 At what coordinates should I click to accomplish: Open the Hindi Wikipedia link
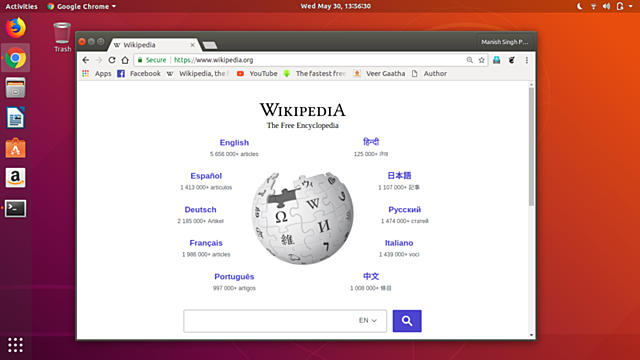tap(371, 142)
